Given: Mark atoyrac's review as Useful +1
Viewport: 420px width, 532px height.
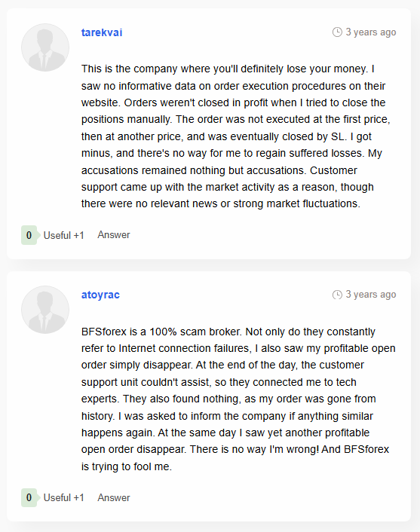Looking at the screenshot, I should click(x=63, y=498).
